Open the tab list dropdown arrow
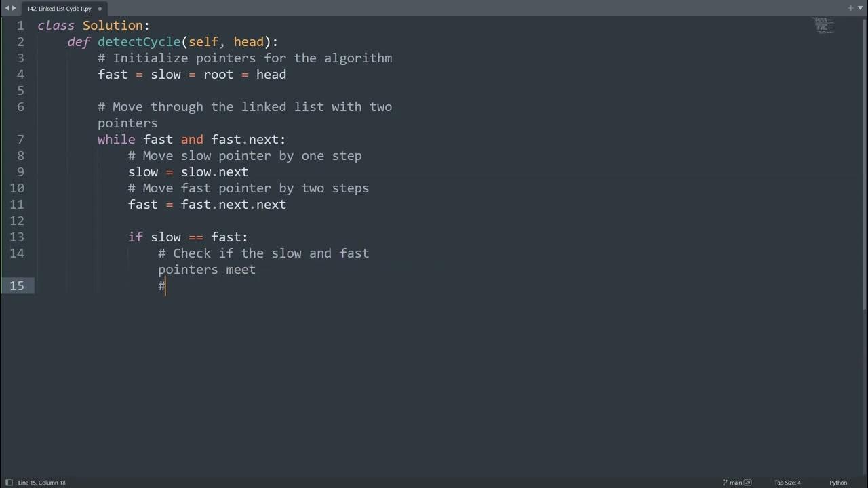 [860, 8]
